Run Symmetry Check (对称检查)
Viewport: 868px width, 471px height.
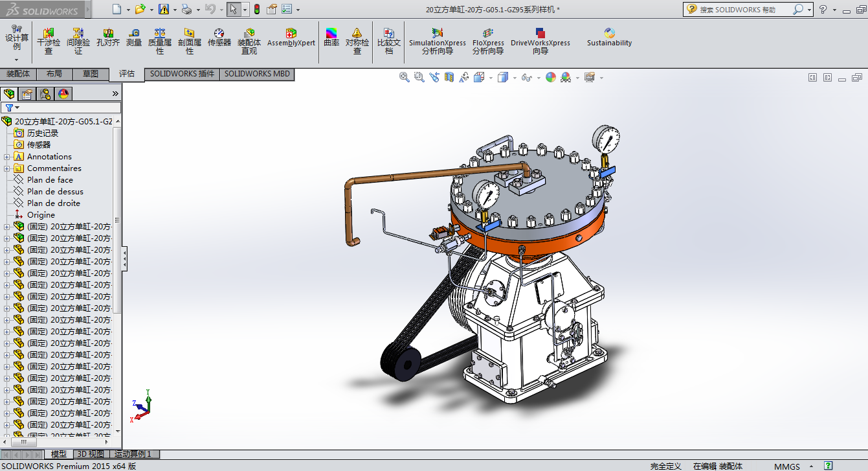[x=357, y=41]
